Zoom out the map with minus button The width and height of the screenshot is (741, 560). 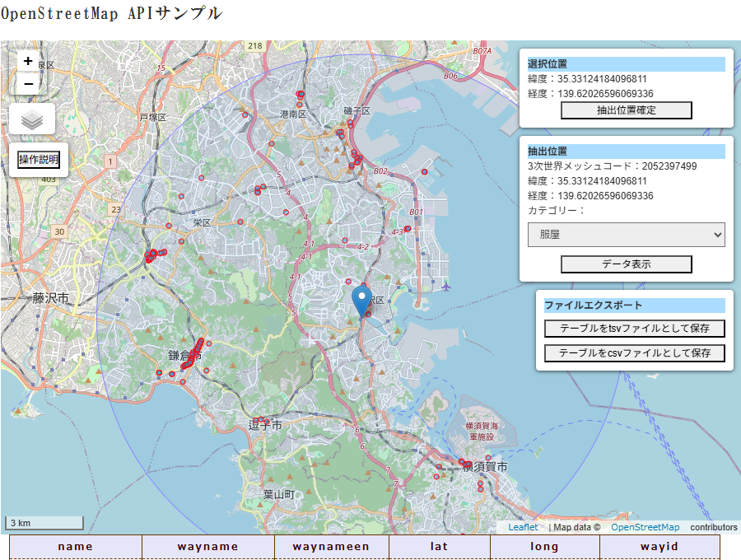(28, 84)
